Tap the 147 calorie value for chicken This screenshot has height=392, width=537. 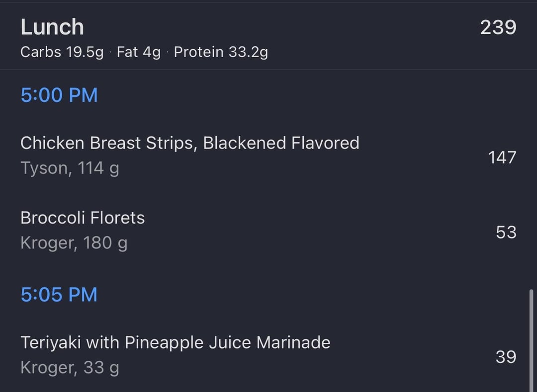(502, 157)
